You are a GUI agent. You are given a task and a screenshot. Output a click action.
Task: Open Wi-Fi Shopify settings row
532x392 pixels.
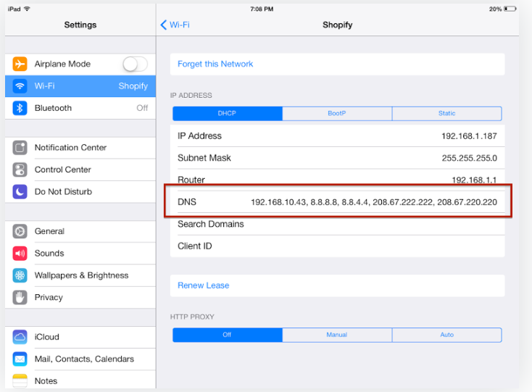80,86
